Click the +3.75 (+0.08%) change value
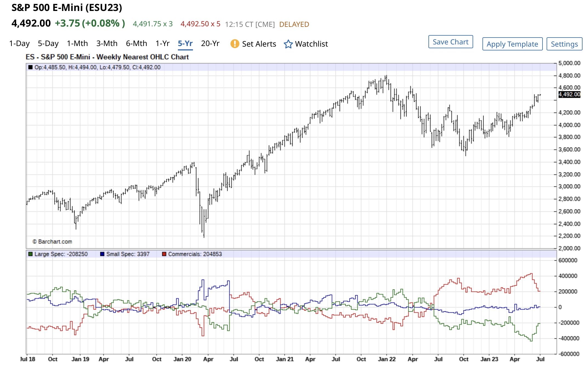 [x=90, y=23]
